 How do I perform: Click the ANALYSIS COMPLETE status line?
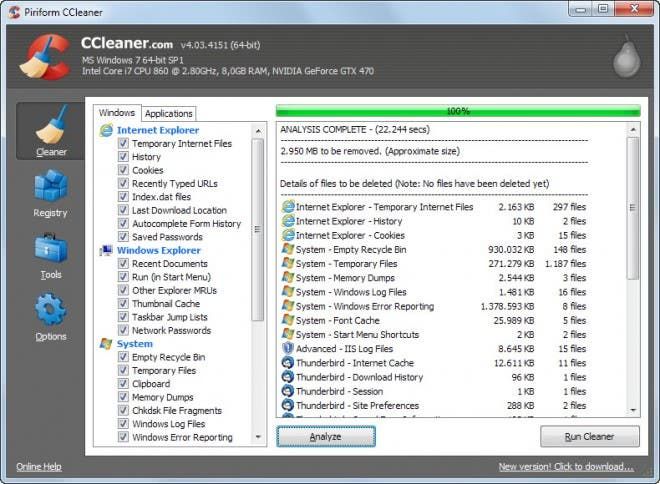355,130
